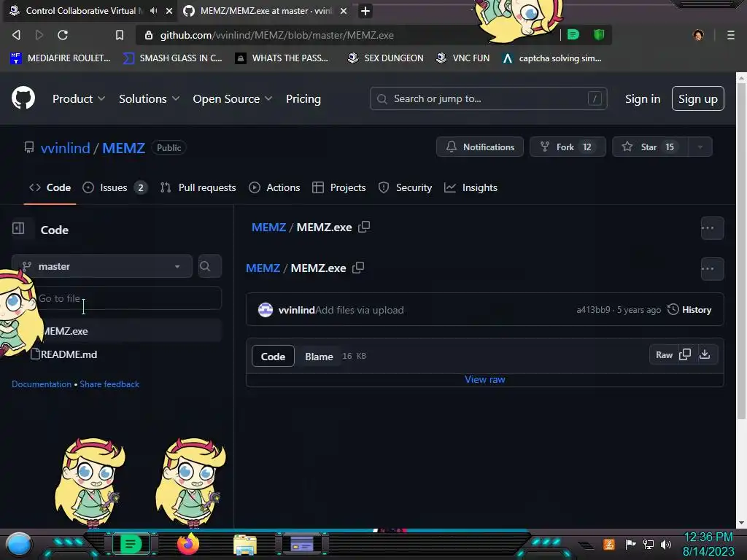Open the a413bb9 commit link
This screenshot has height=560, width=747.
coord(593,310)
